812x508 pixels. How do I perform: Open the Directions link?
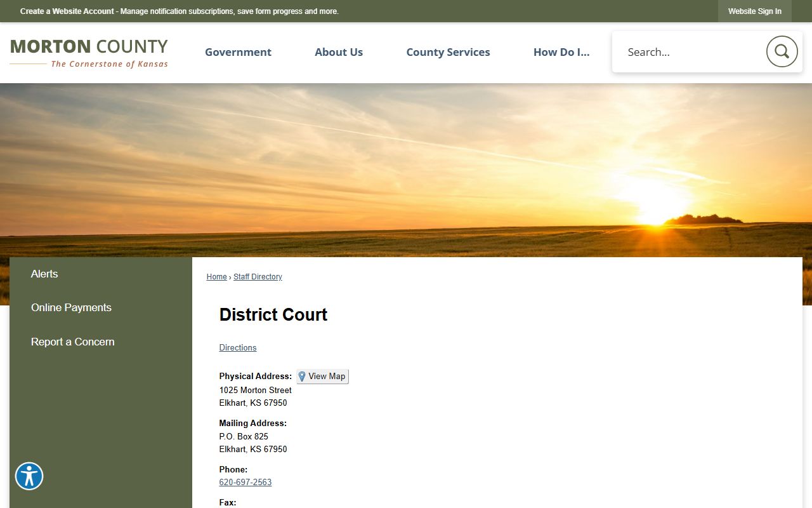(238, 347)
